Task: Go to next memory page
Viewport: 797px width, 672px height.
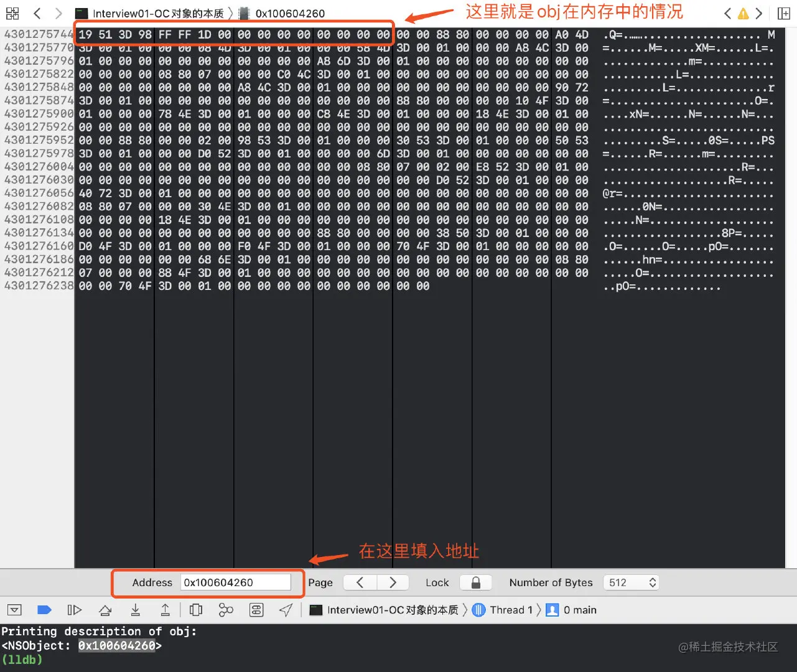Action: point(393,582)
